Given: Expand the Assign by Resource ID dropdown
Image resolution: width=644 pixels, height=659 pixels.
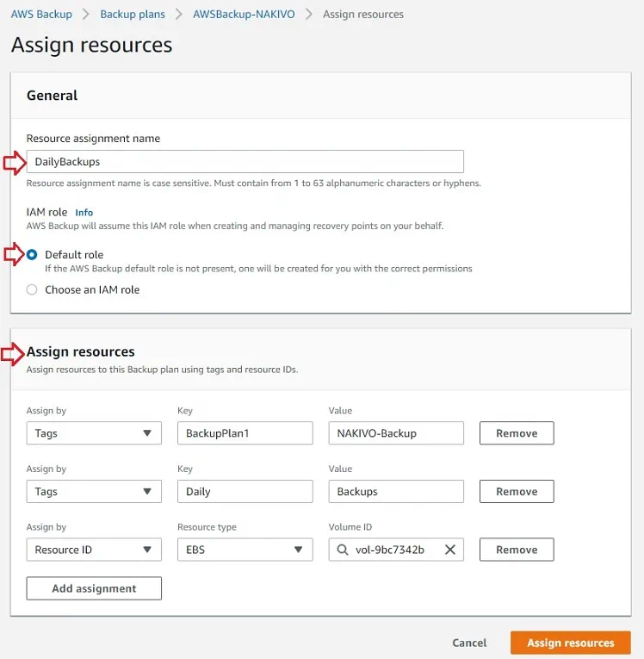Looking at the screenshot, I should point(94,550).
